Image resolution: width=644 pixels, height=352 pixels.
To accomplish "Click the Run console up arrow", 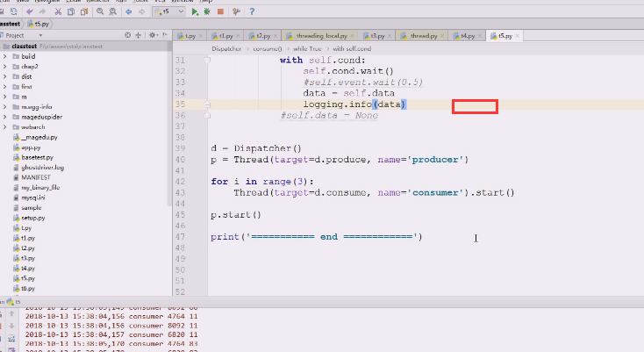I will tap(11, 313).
